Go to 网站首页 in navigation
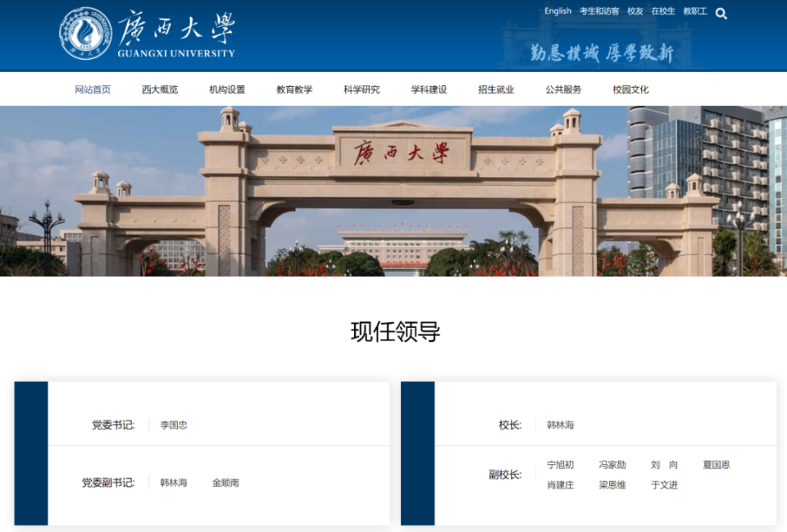The image size is (787, 532). pos(93,89)
